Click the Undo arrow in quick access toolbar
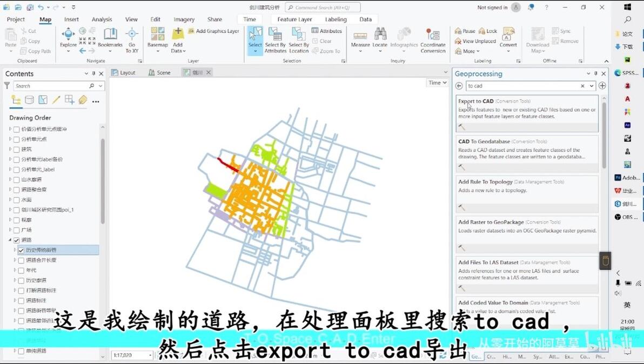Viewport: 644px width, 364px height. click(x=41, y=8)
